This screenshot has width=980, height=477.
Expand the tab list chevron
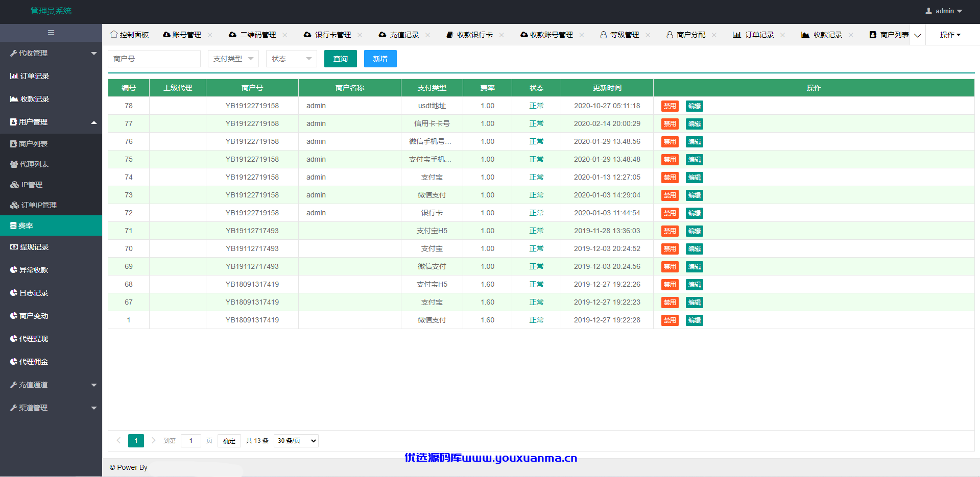pyautogui.click(x=918, y=35)
